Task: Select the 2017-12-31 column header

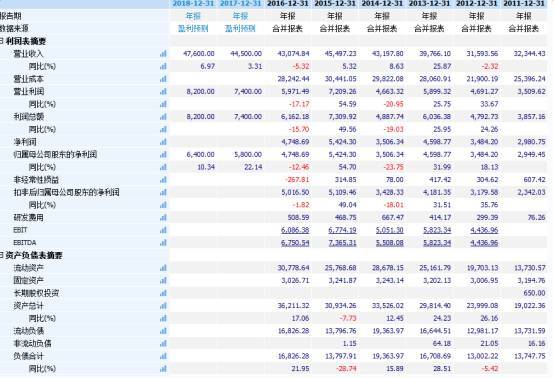Action: 240,4
